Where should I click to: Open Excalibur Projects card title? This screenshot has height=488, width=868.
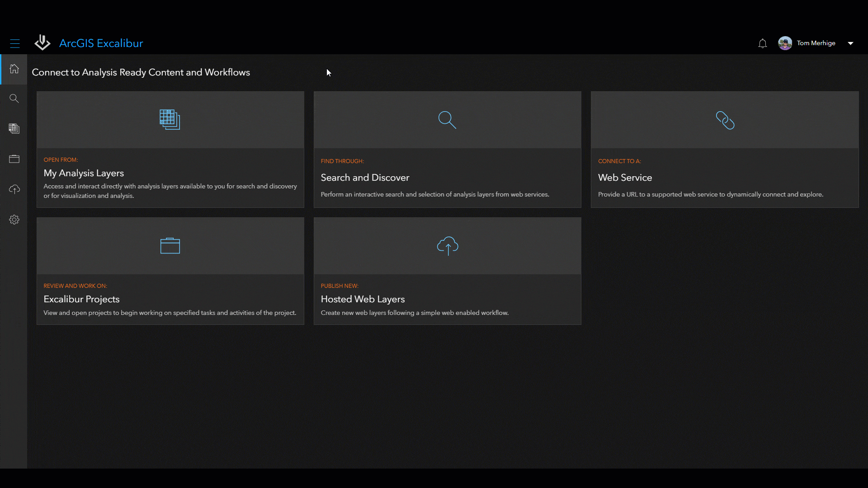(x=81, y=299)
